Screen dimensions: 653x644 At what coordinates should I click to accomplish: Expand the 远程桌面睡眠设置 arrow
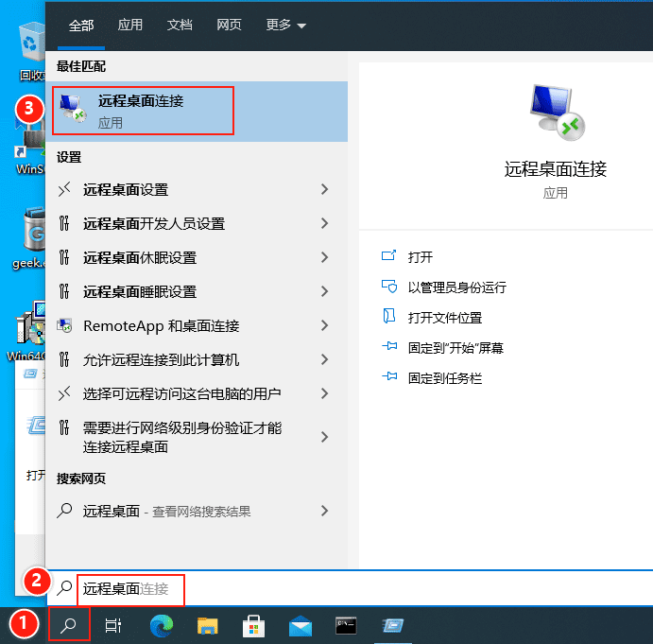click(x=325, y=291)
